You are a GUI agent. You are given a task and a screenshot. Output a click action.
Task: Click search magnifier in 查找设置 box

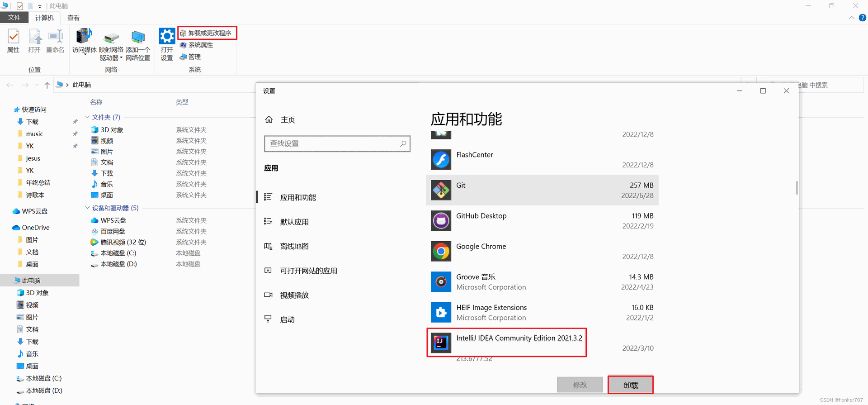[x=403, y=143]
